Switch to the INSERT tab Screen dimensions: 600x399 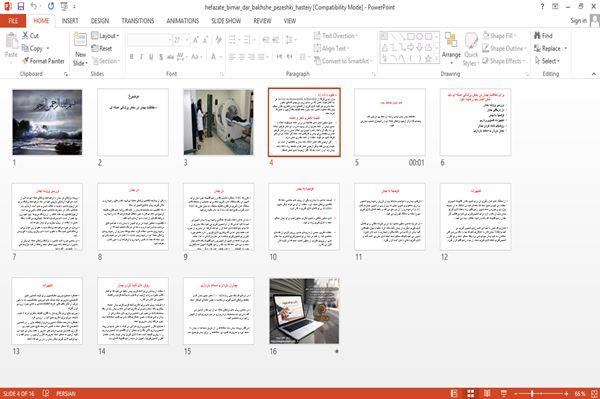tap(70, 21)
